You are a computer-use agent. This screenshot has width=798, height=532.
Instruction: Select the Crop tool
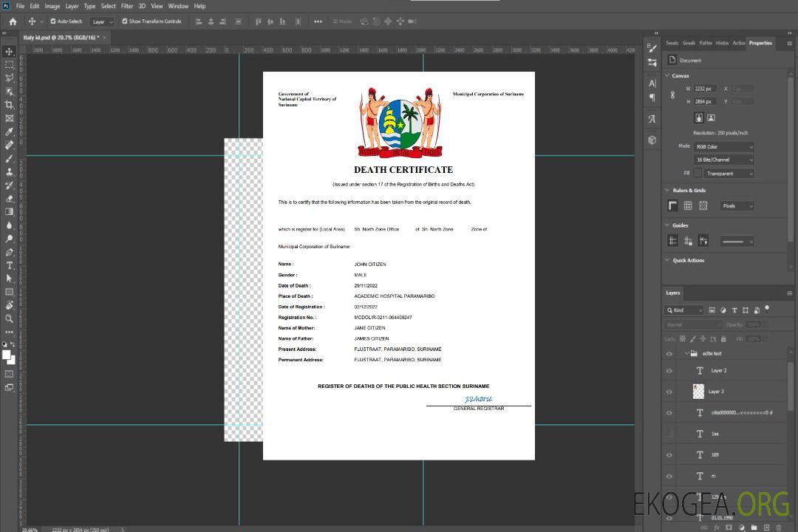(x=9, y=105)
